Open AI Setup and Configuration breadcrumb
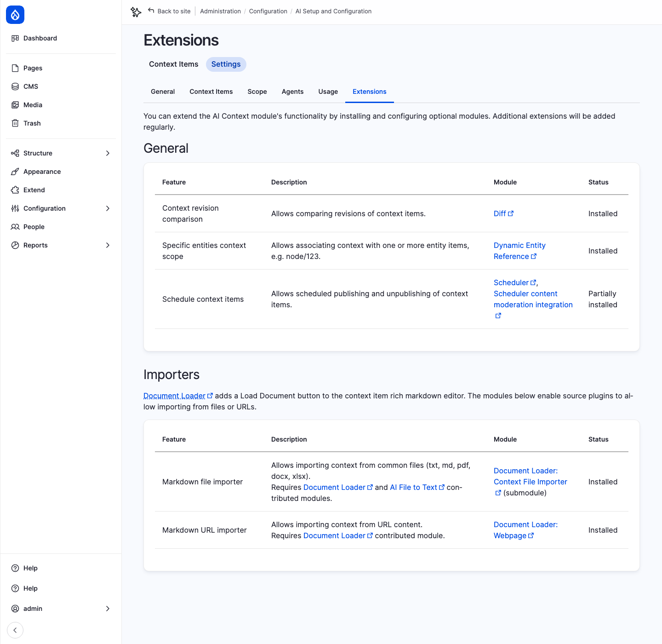Image resolution: width=662 pixels, height=644 pixels. coord(333,11)
